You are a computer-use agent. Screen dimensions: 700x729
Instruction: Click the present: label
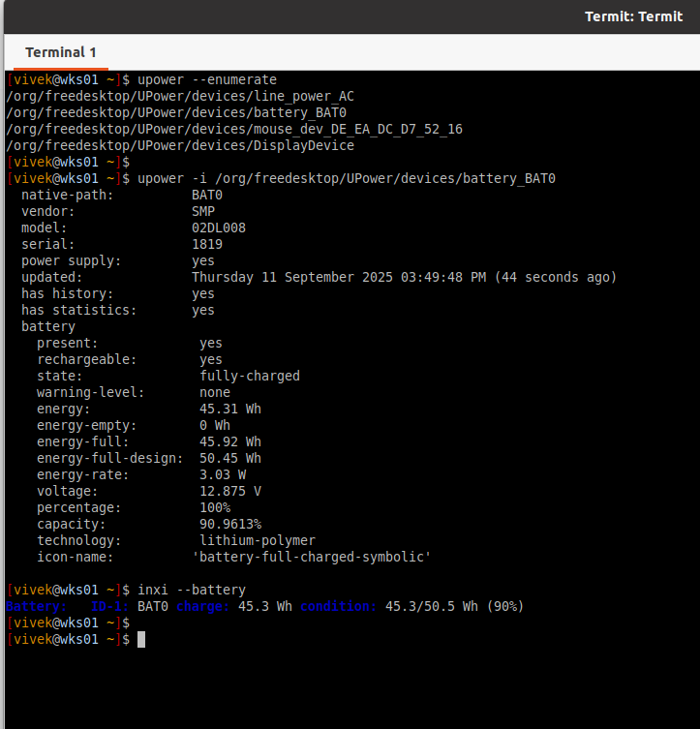(x=68, y=343)
